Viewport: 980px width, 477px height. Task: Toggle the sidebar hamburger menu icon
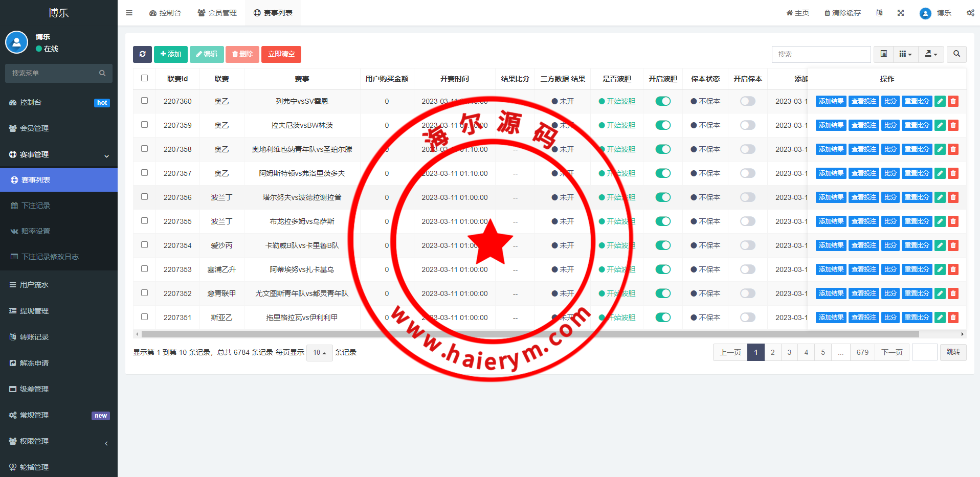129,13
